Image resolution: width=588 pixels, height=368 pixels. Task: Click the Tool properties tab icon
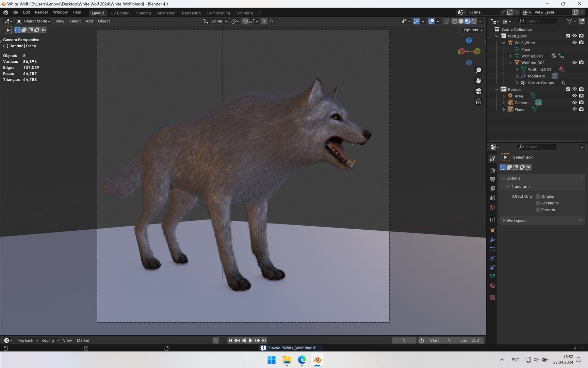[492, 158]
